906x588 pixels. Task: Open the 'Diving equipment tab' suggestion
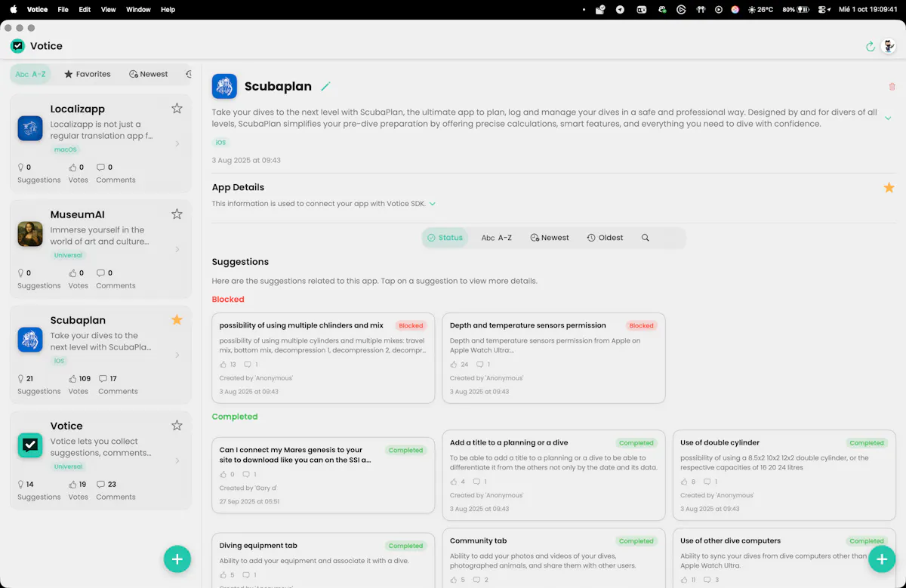coord(323,561)
